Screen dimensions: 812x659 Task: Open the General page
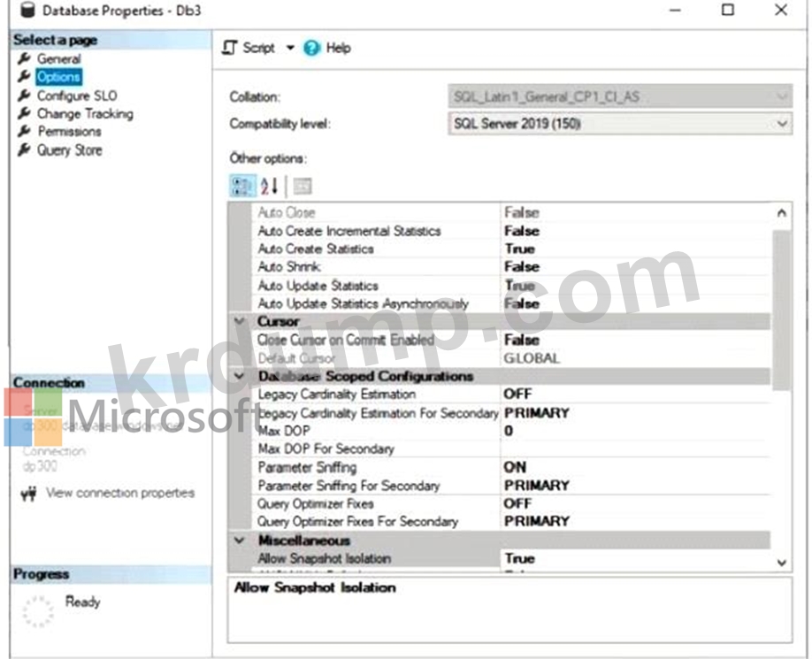coord(58,59)
